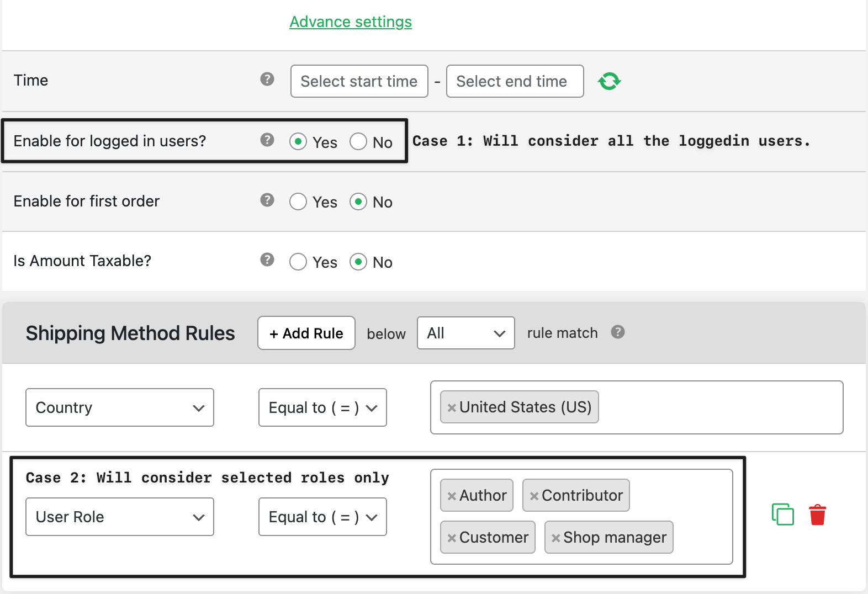
Task: Open help tooltip for Enable for first order
Action: [267, 200]
